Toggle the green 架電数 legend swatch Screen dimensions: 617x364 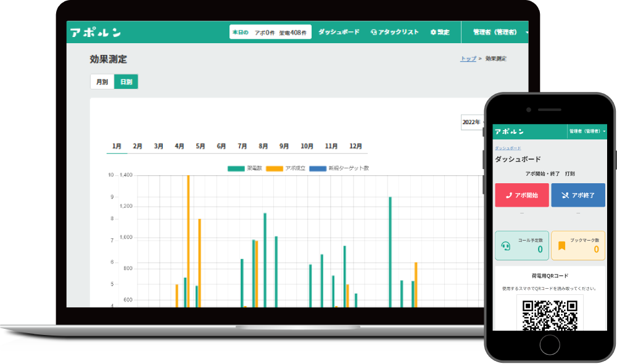pos(236,168)
